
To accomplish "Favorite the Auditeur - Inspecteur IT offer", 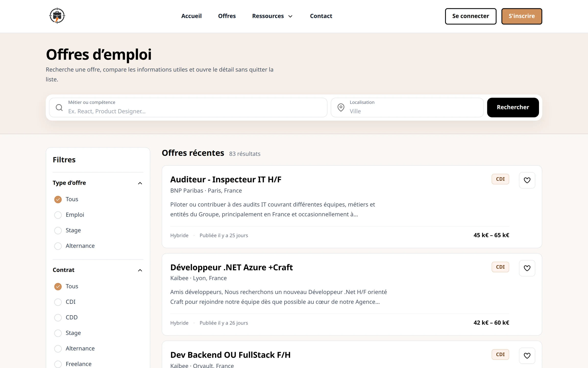I will click(527, 180).
